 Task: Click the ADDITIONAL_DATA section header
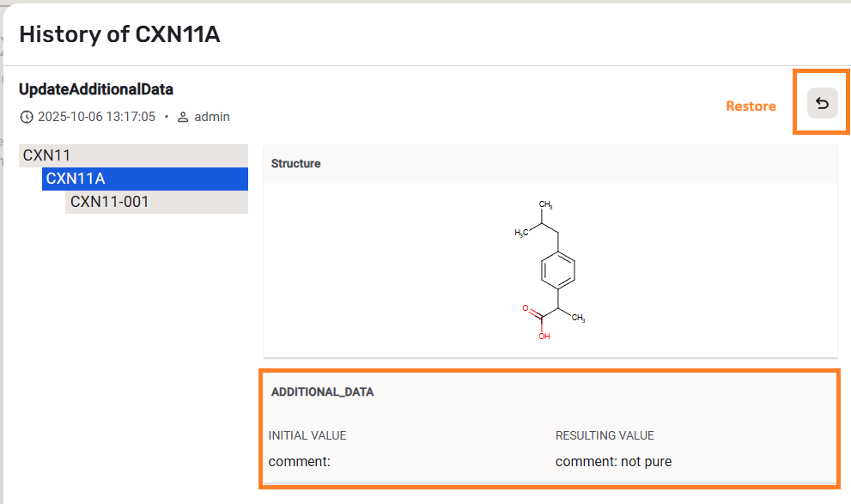coord(323,392)
